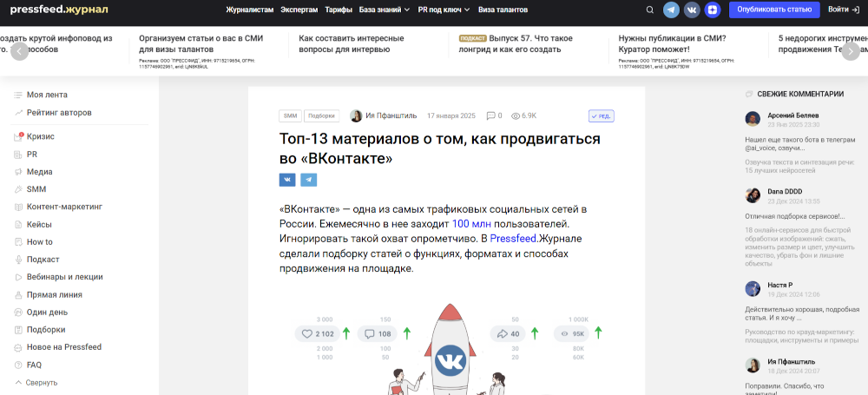Screen dimensions: 868x395
Task: Open the Telegram channel icon in header
Action: click(672, 10)
